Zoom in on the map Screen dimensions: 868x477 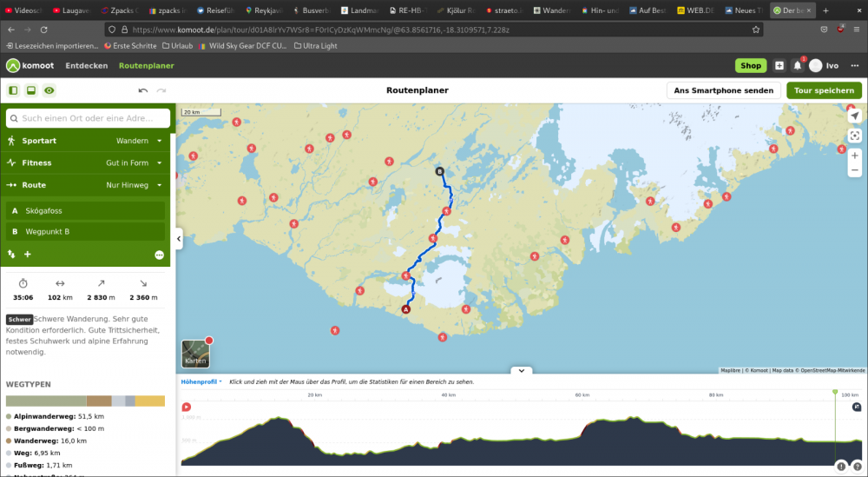coord(855,156)
